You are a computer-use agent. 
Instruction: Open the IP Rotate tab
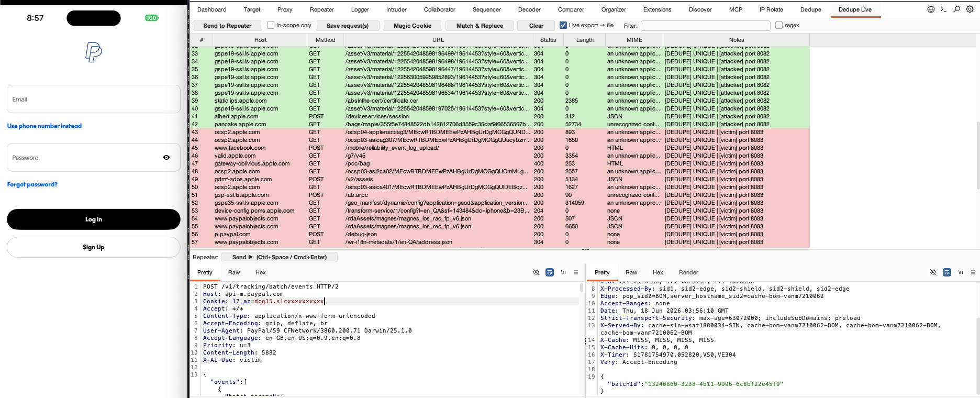point(771,9)
